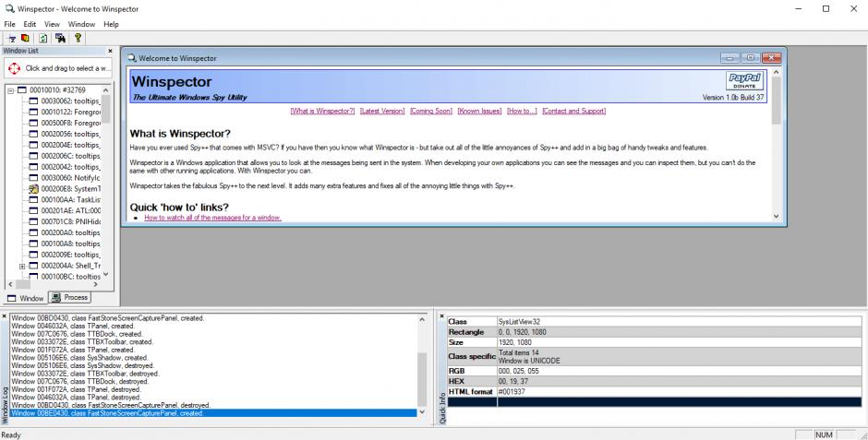Viewport: 868px width, 440px height.
Task: Click the 'Click and drag to select a w...' finder box
Action: pyautogui.click(x=58, y=68)
